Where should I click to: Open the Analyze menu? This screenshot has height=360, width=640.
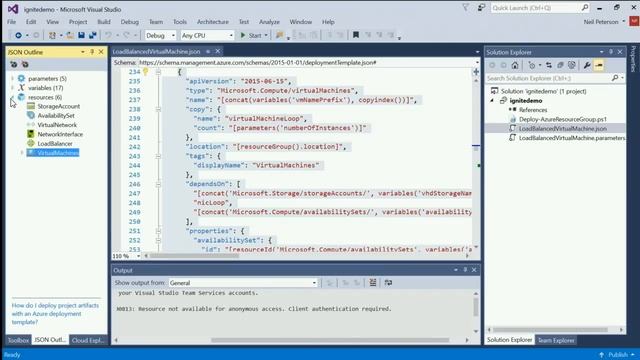pos(269,22)
